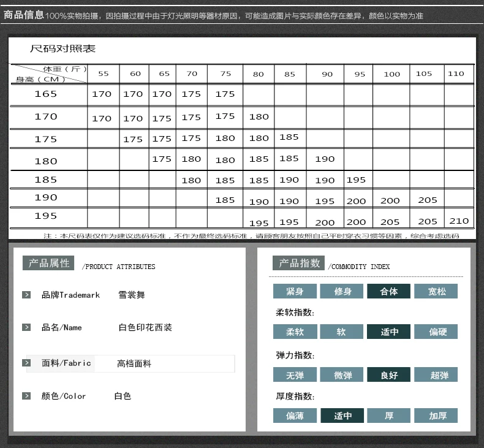Click the 85 weight column header

[290, 74]
